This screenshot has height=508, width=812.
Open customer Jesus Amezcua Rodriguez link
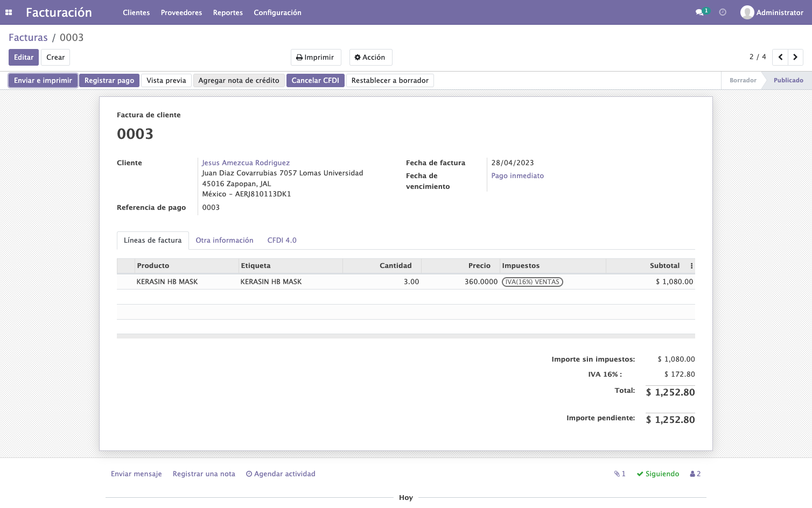(246, 163)
